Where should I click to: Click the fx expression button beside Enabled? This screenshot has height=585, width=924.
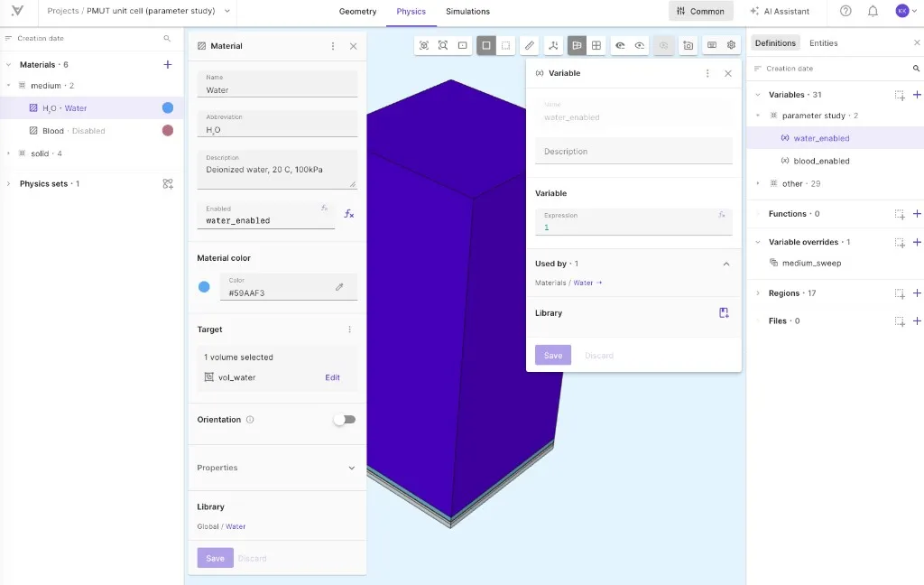click(349, 214)
